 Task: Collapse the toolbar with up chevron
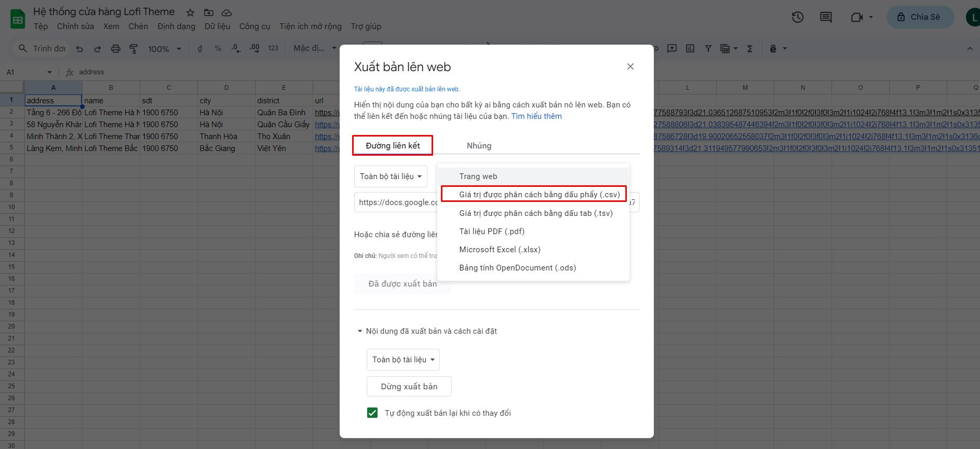(x=970, y=48)
